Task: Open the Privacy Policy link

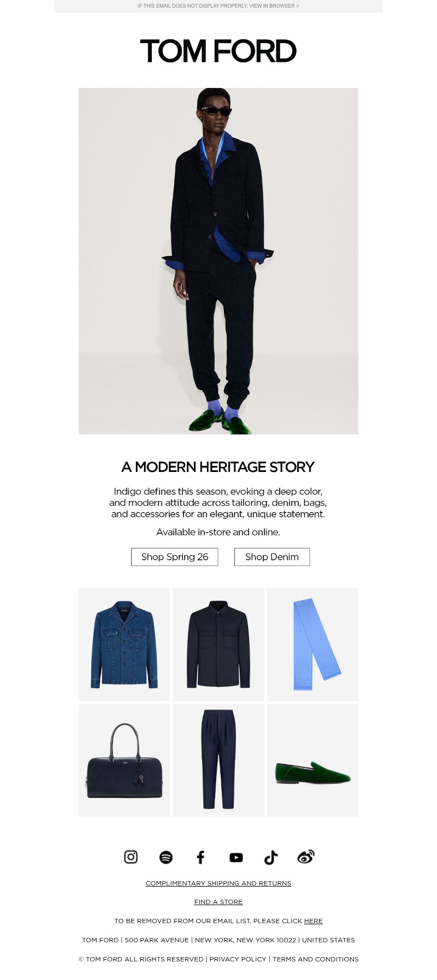Action: point(238,959)
